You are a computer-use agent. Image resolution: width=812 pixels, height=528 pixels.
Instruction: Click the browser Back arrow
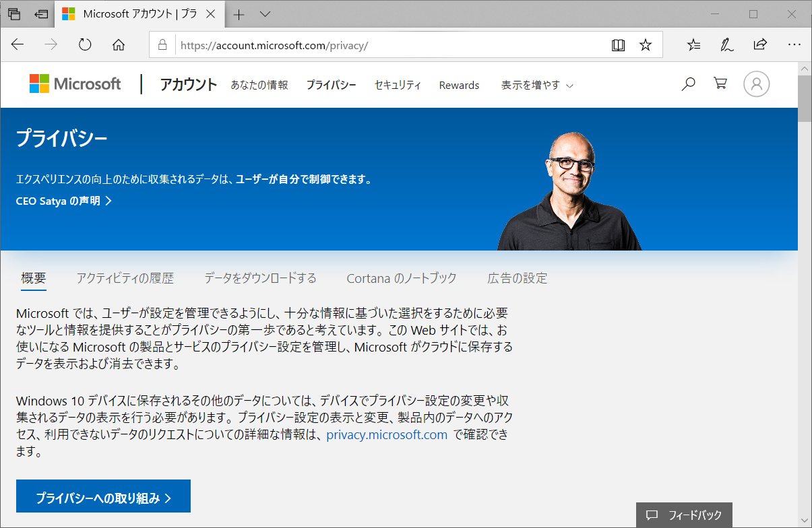18,45
